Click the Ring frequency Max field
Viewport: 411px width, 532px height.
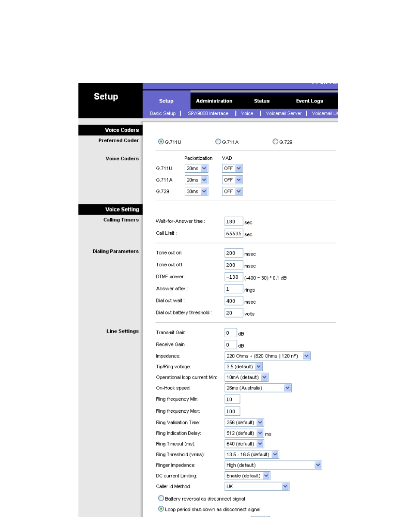coord(233,411)
